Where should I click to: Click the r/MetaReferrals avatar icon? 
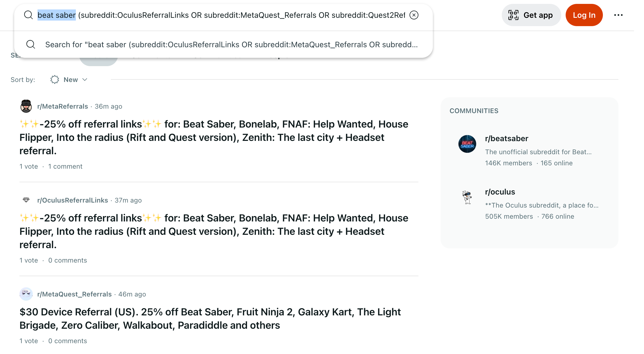tap(26, 106)
